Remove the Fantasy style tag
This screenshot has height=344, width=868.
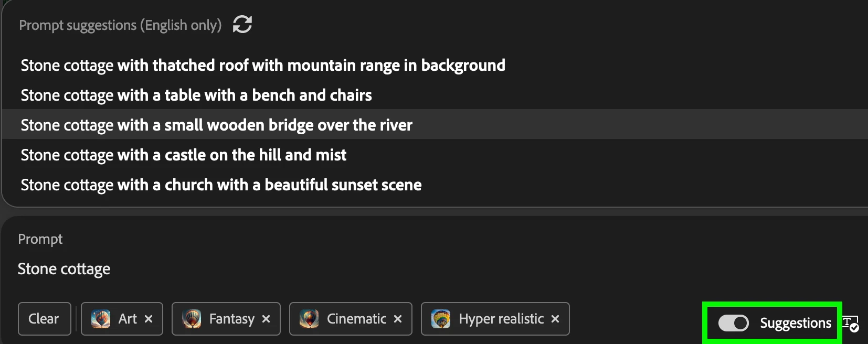coord(266,319)
